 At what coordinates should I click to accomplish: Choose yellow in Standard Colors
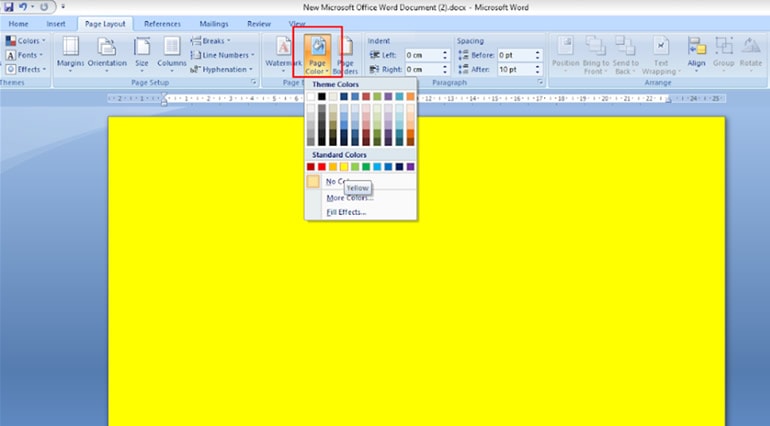pyautogui.click(x=344, y=167)
